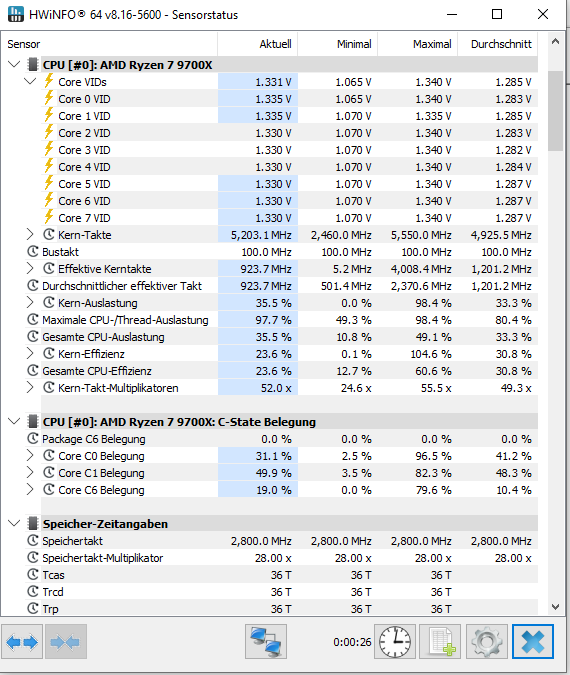
Task: Click the expand-columns double arrow button
Action: click(22, 642)
